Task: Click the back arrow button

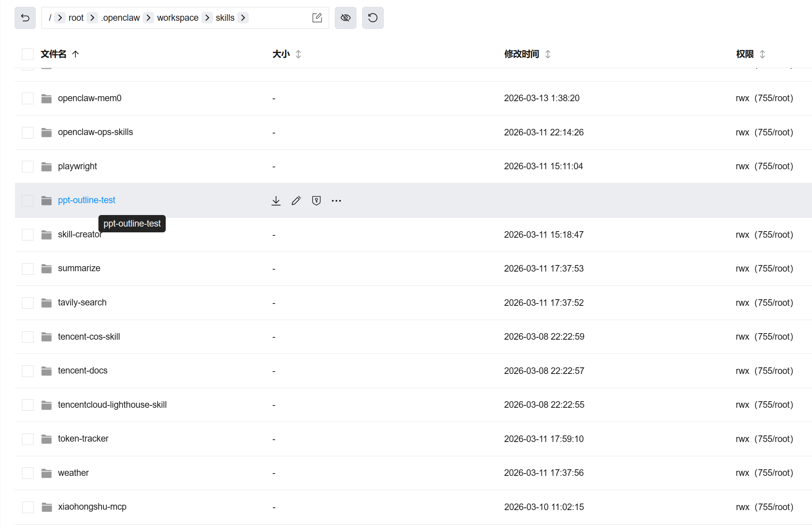Action: tap(25, 18)
